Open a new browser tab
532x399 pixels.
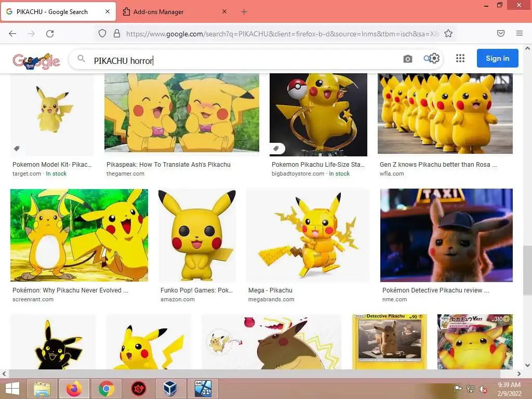[244, 12]
